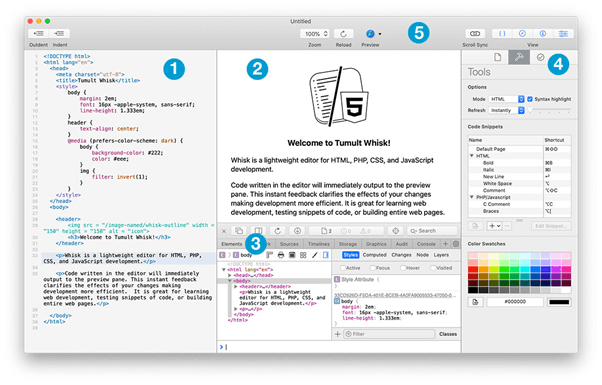
Task: Expand the head node in DOM tree
Action: pos(230,275)
